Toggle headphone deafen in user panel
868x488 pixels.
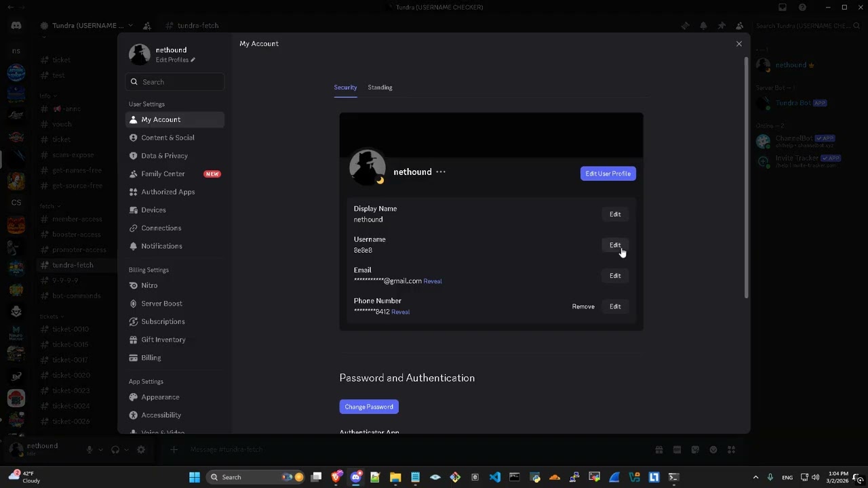pos(115,449)
